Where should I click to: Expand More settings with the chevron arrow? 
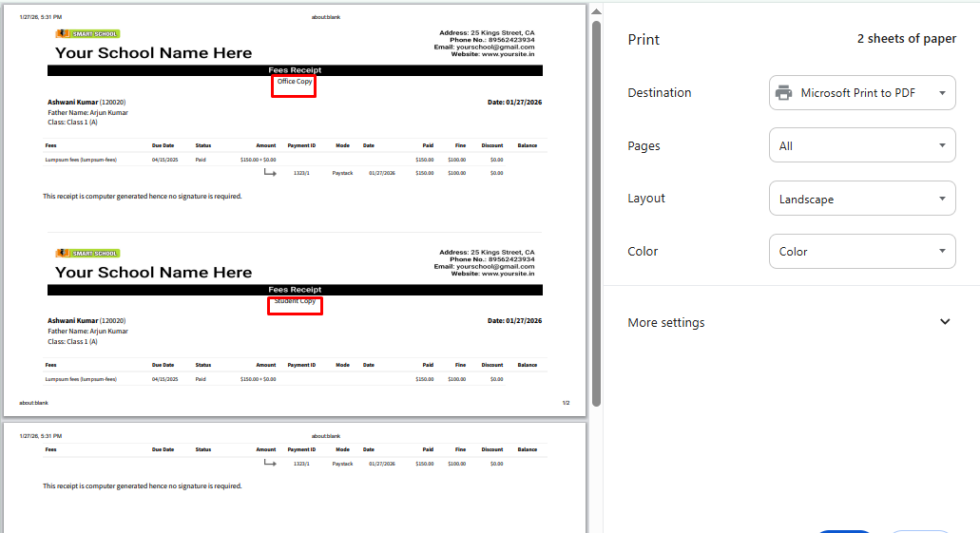click(x=945, y=322)
